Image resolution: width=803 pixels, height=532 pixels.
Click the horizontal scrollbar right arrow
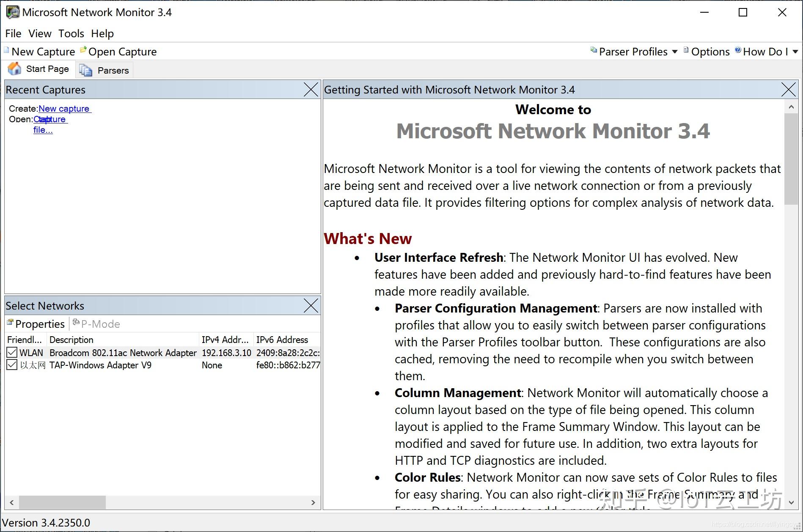pyautogui.click(x=313, y=502)
